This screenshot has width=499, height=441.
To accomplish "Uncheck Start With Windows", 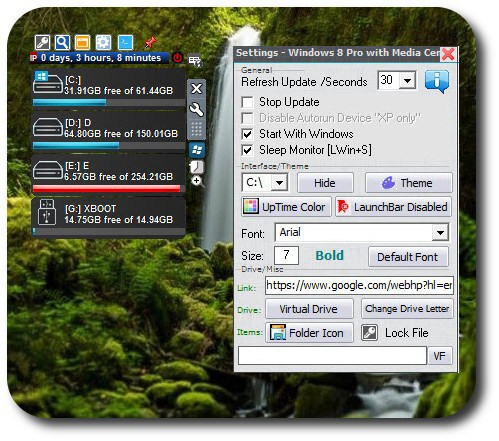I will pos(247,134).
